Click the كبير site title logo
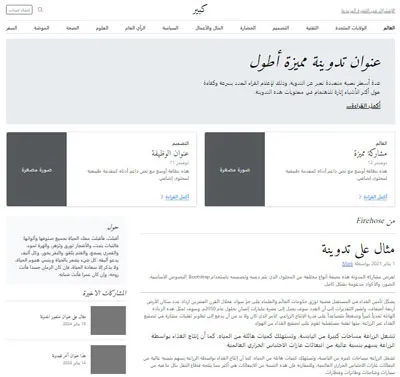This screenshot has width=400, height=377. [200, 10]
